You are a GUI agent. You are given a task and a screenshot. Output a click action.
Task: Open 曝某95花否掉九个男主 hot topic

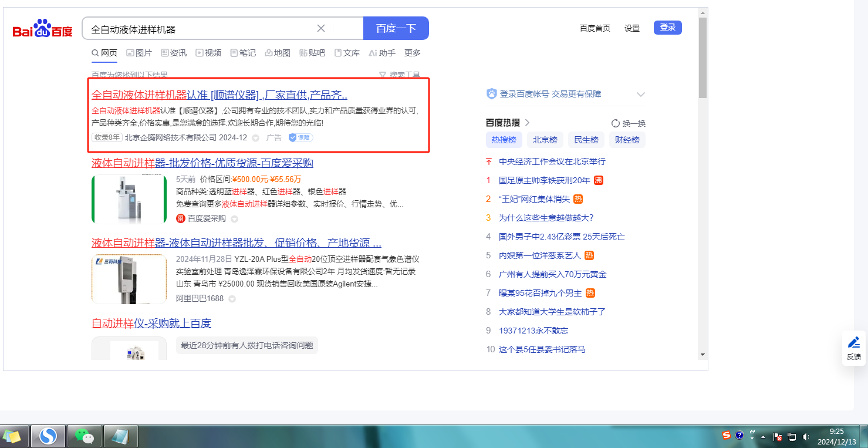[541, 293]
